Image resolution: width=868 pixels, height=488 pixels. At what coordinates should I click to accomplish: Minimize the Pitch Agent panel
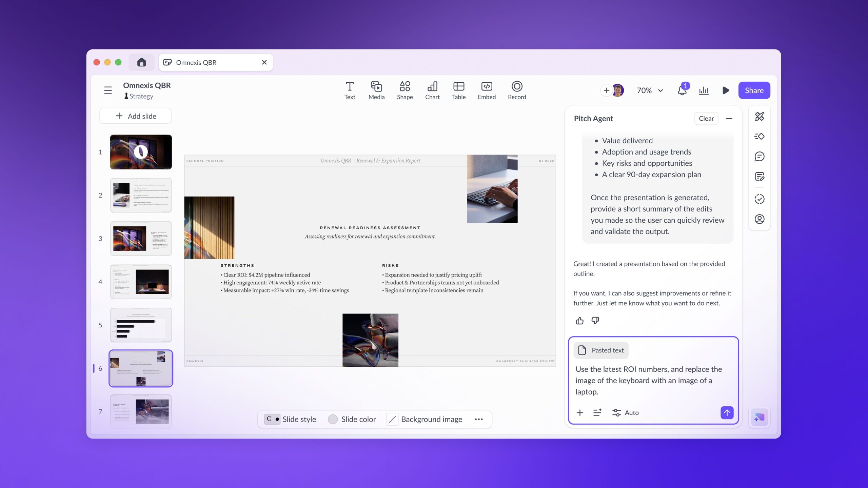729,118
